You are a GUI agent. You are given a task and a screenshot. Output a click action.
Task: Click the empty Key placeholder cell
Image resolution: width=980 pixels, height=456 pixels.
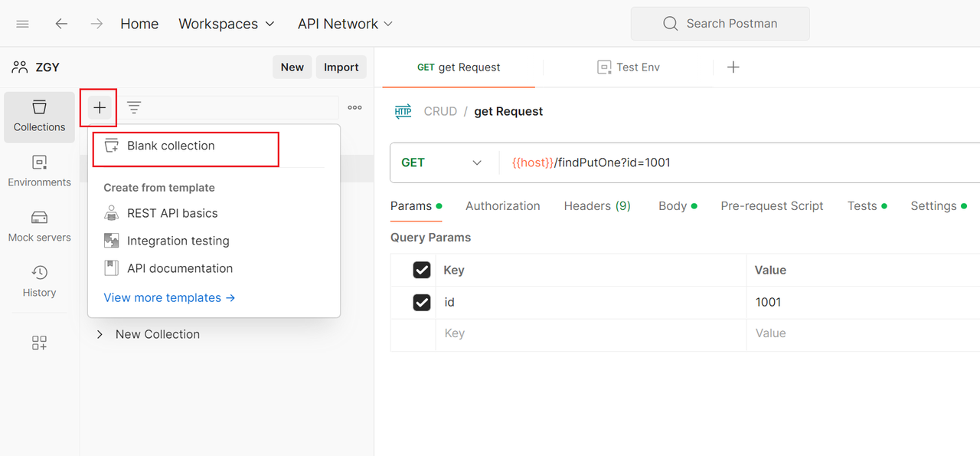pyautogui.click(x=591, y=333)
